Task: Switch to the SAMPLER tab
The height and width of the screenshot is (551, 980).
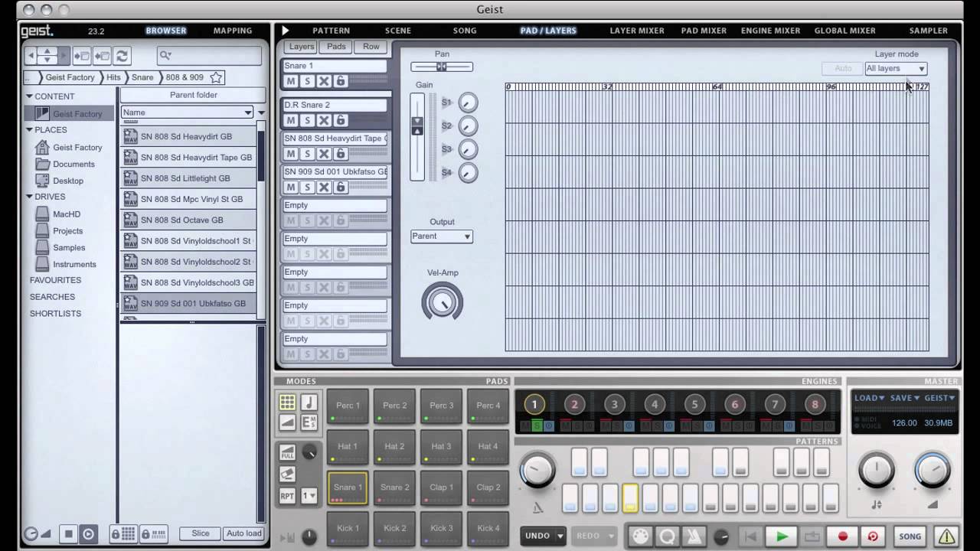Action: click(928, 31)
